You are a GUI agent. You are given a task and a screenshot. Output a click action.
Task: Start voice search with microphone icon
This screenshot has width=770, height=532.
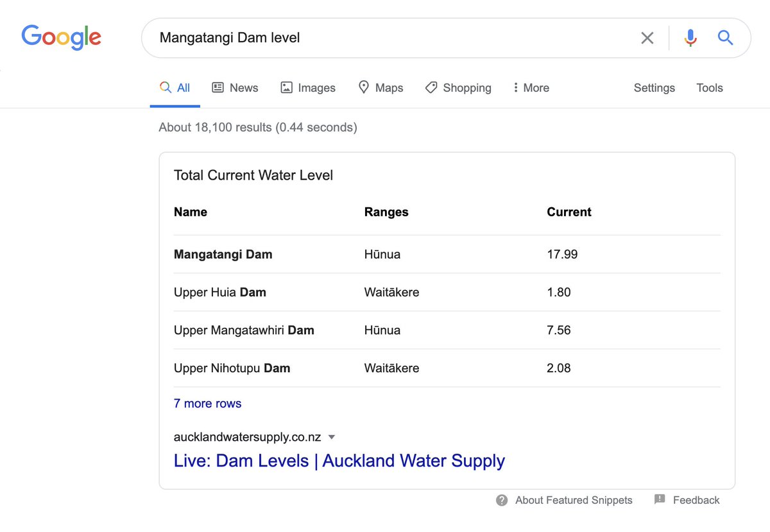point(690,38)
